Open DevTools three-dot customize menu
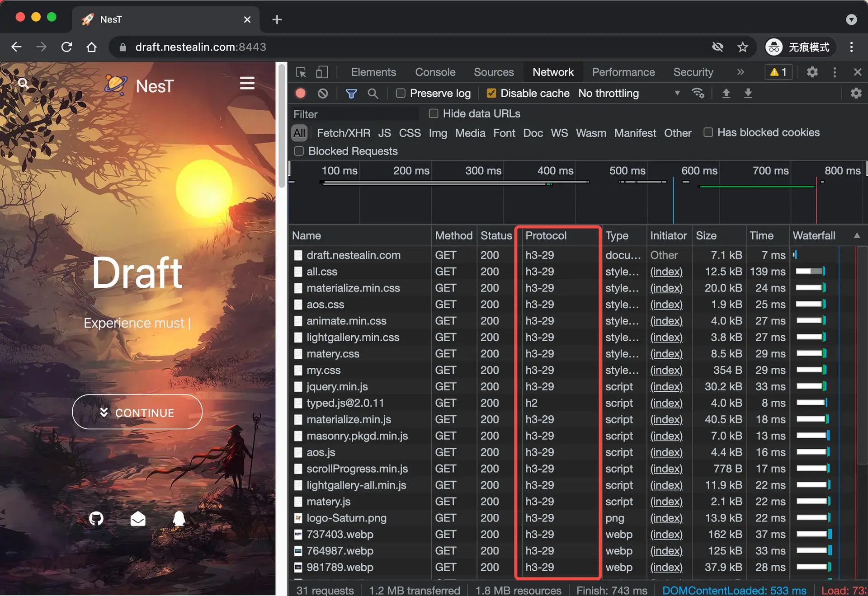The height and width of the screenshot is (596, 868). click(x=835, y=72)
